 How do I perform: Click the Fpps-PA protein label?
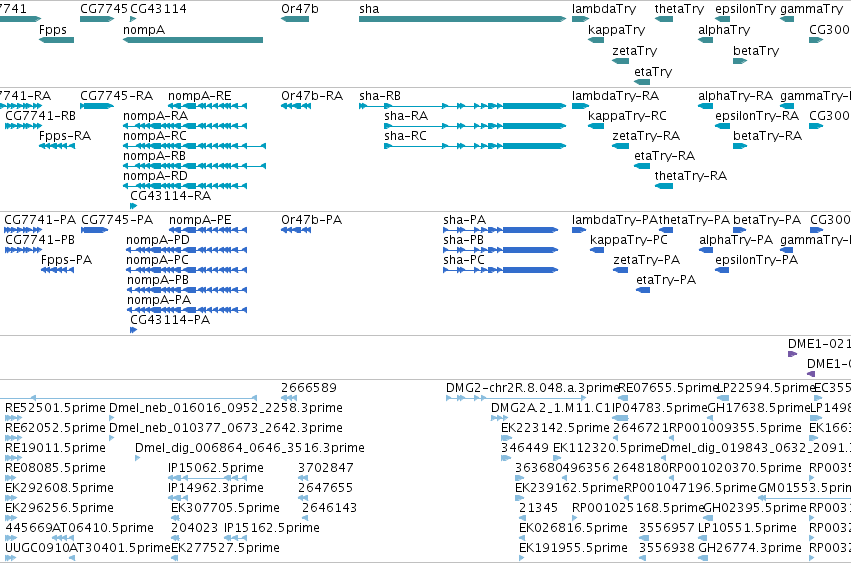[67, 260]
